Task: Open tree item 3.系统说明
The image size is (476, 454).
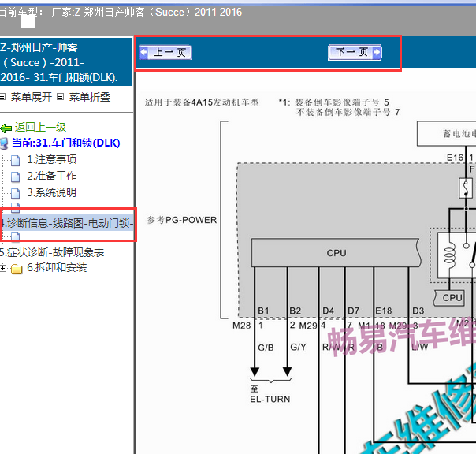Action: tap(51, 192)
